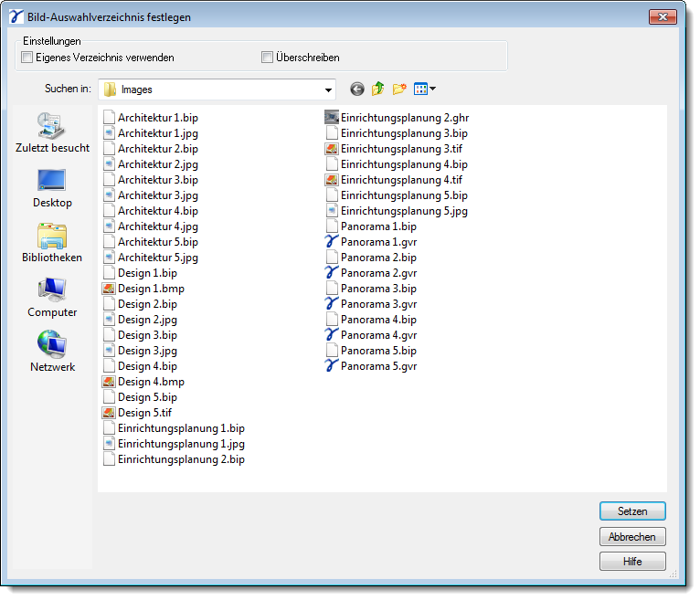Select the Architektur 4.jpg file icon

tap(109, 226)
